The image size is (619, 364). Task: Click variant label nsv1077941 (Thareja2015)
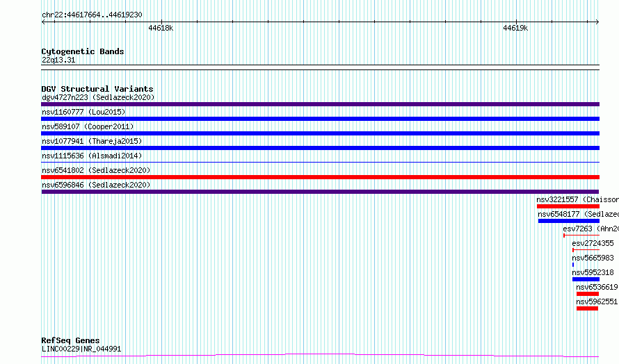pos(92,141)
